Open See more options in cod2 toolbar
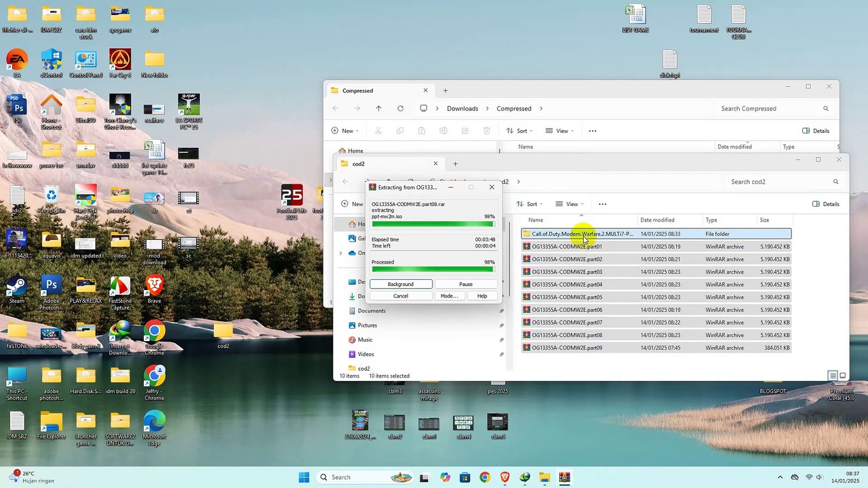 [x=602, y=204]
